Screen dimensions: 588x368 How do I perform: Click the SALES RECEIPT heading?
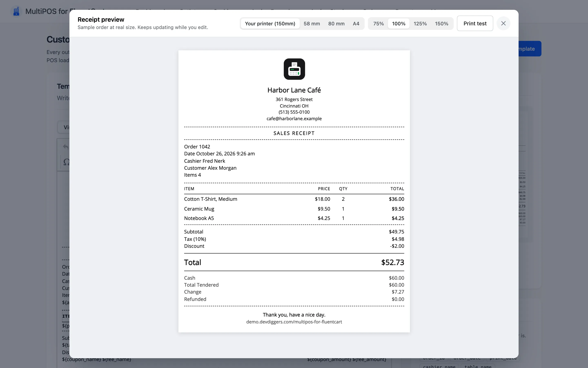point(294,133)
